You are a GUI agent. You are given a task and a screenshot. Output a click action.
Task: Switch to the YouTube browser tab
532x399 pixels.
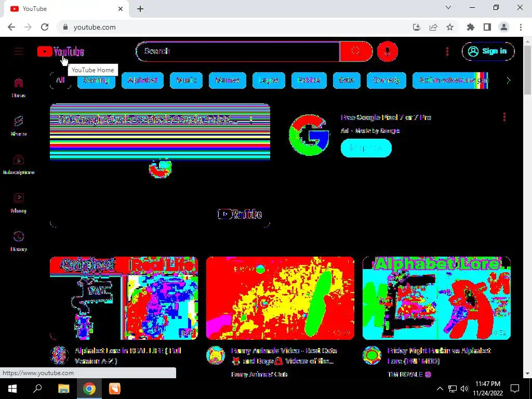[66, 9]
